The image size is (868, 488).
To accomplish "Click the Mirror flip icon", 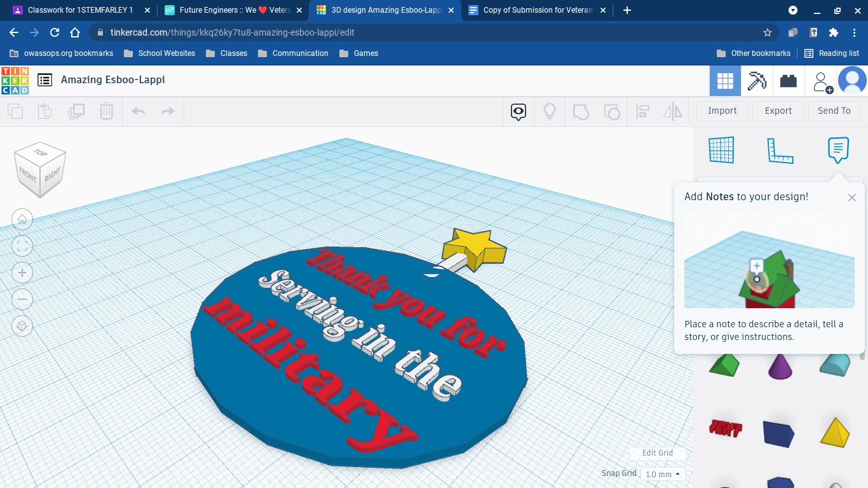I will tap(672, 112).
